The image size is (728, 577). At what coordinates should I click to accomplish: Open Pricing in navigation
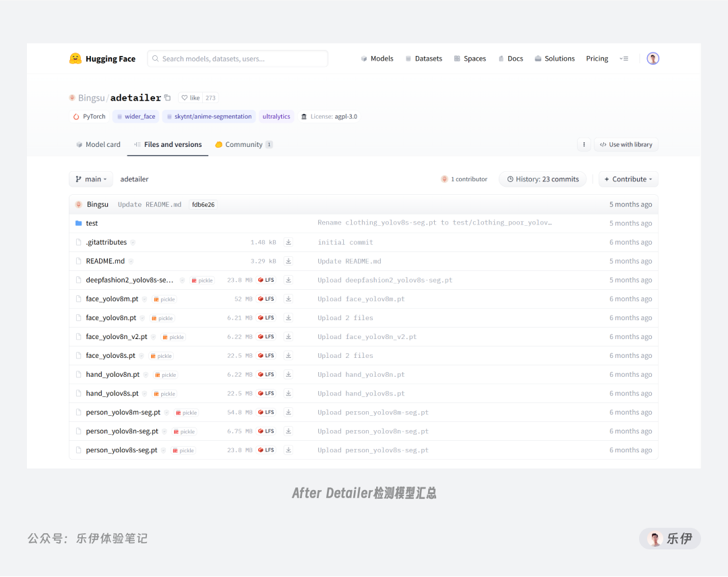click(597, 59)
